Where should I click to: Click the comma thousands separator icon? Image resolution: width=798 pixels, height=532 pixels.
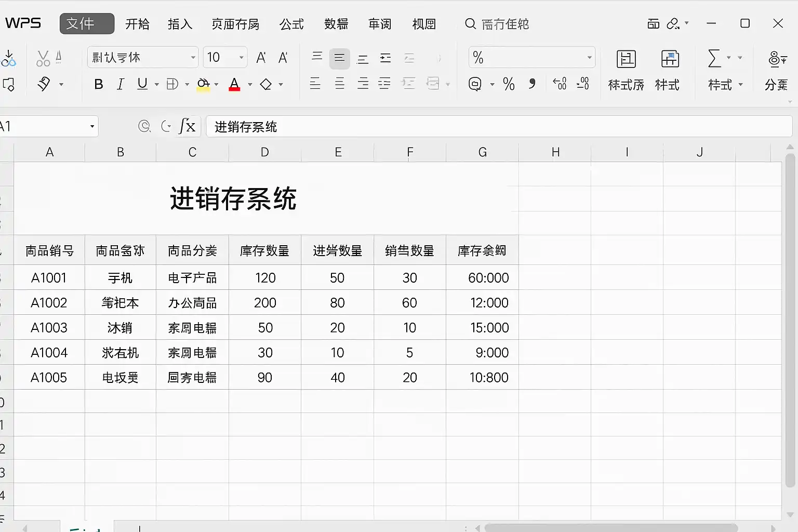(532, 84)
